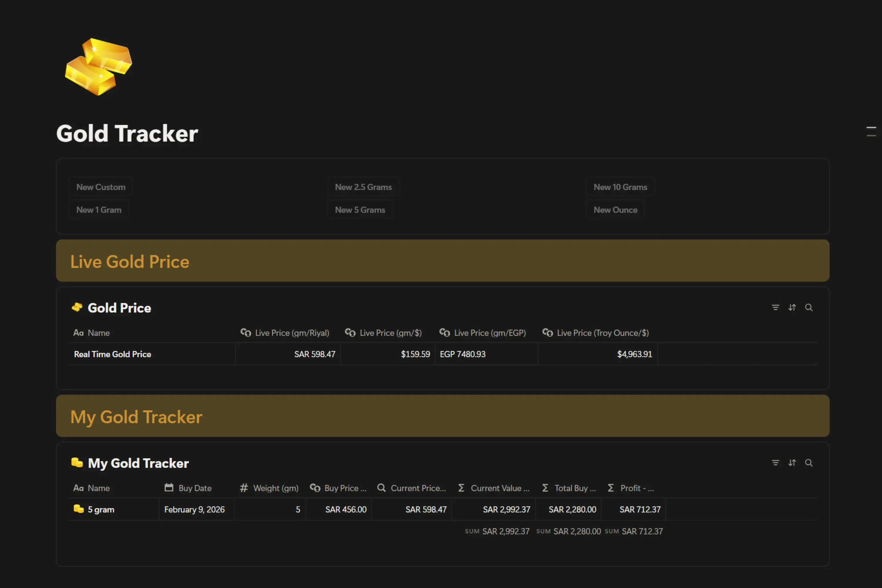Click the New 10 Grams button

point(620,187)
